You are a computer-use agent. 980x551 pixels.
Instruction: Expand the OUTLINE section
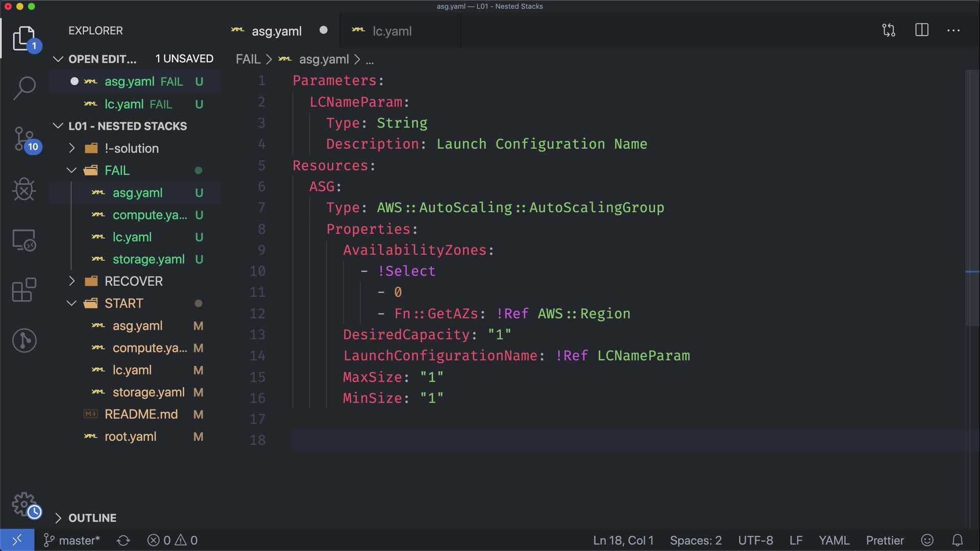coord(92,518)
